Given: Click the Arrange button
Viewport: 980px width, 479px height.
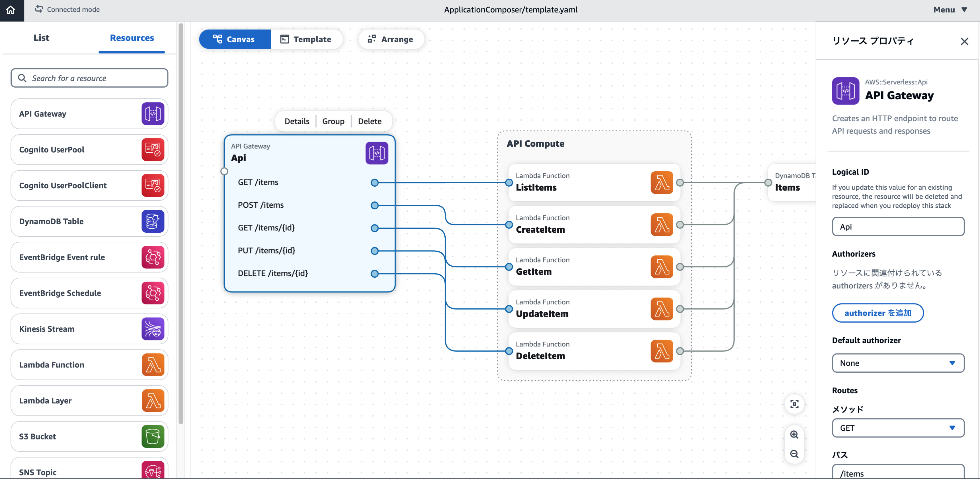Looking at the screenshot, I should tap(391, 39).
